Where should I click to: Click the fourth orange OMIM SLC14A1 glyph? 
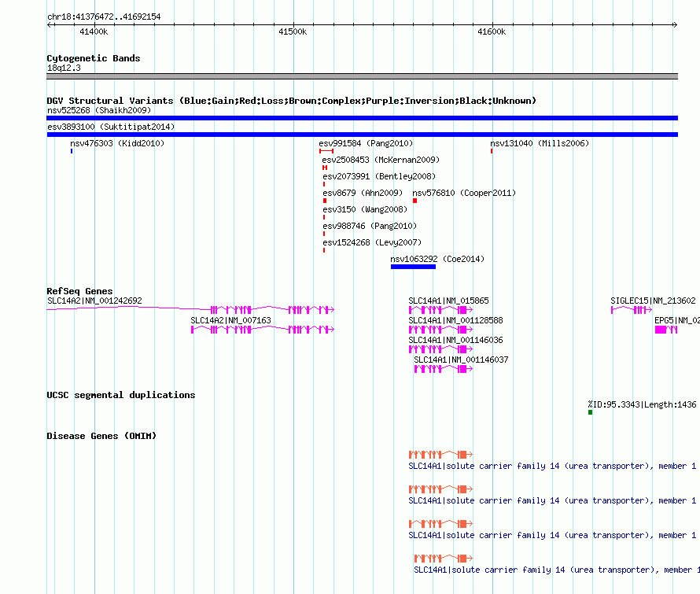click(x=444, y=559)
